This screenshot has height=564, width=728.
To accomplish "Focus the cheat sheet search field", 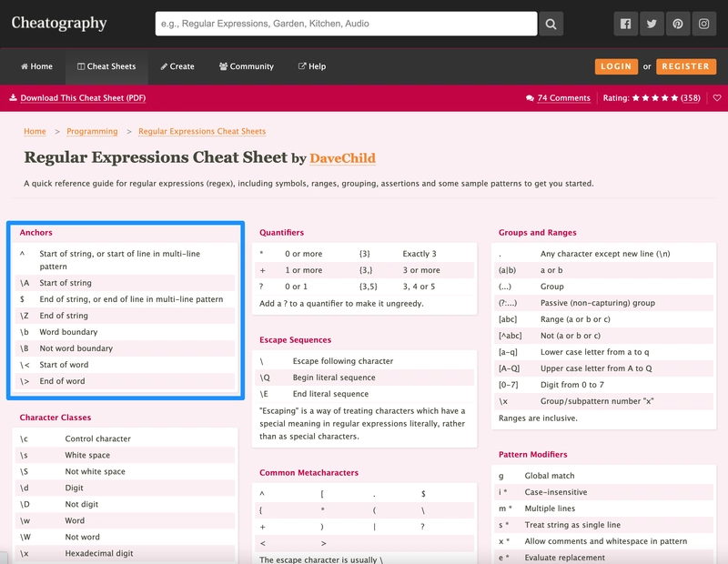I will pos(346,24).
